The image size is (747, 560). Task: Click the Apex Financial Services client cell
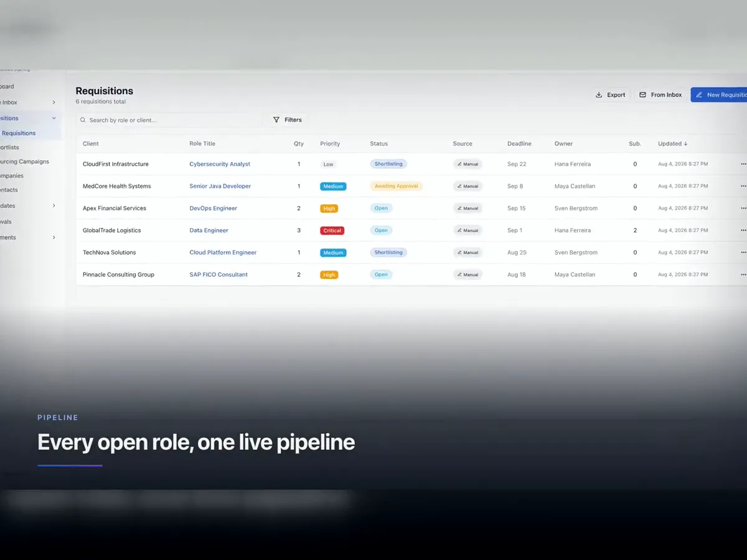coord(115,208)
